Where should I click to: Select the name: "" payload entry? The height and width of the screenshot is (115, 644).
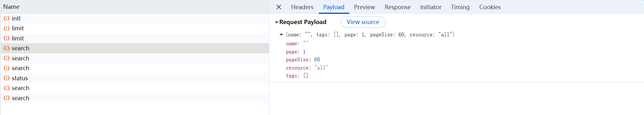point(297,44)
